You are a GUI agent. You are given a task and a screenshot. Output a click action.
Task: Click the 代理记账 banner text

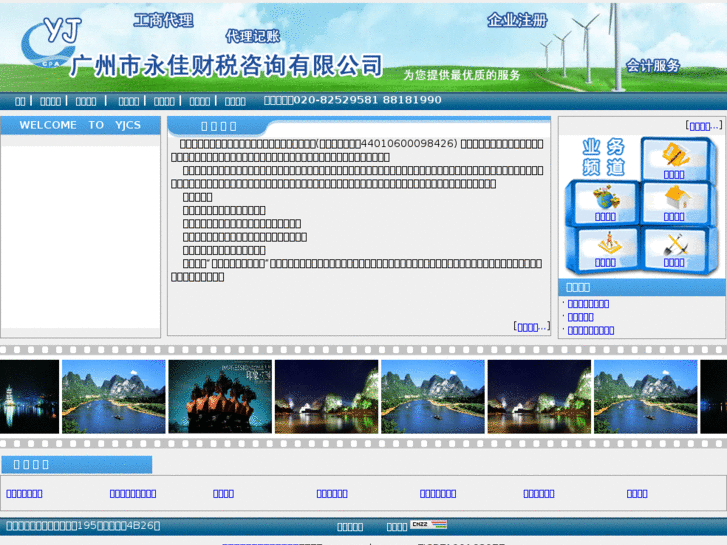click(x=253, y=36)
